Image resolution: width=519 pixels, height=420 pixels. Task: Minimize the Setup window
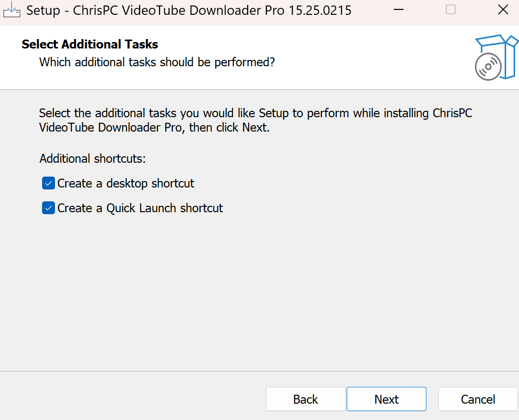click(399, 10)
